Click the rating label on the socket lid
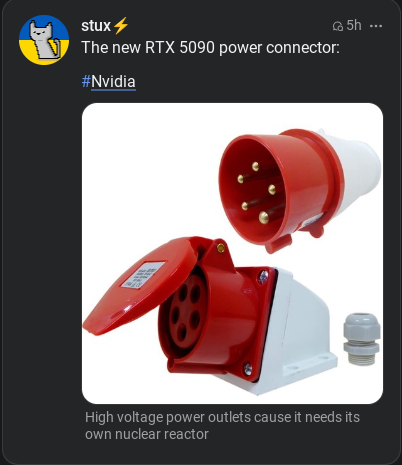Image resolution: width=402 pixels, height=465 pixels. click(x=144, y=275)
